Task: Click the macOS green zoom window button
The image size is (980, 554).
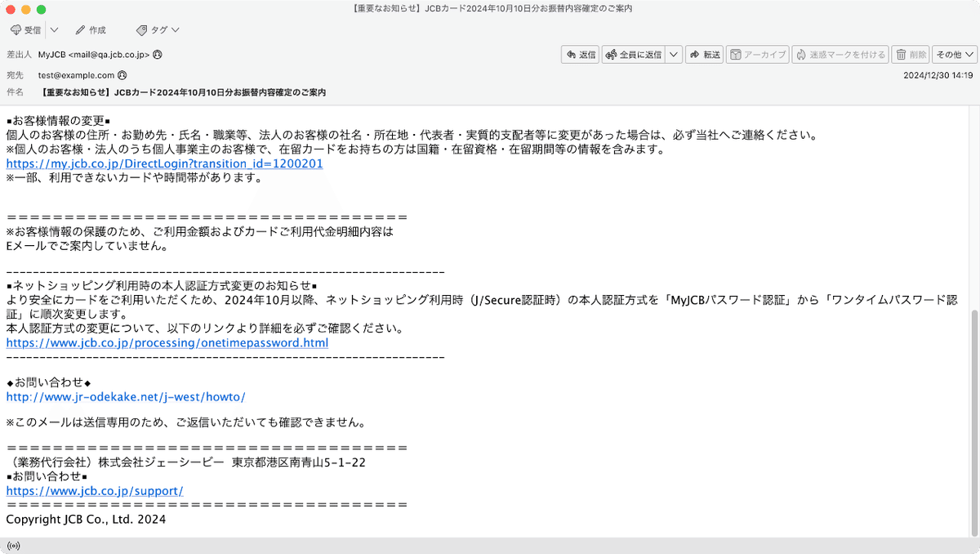Action: coord(42,9)
